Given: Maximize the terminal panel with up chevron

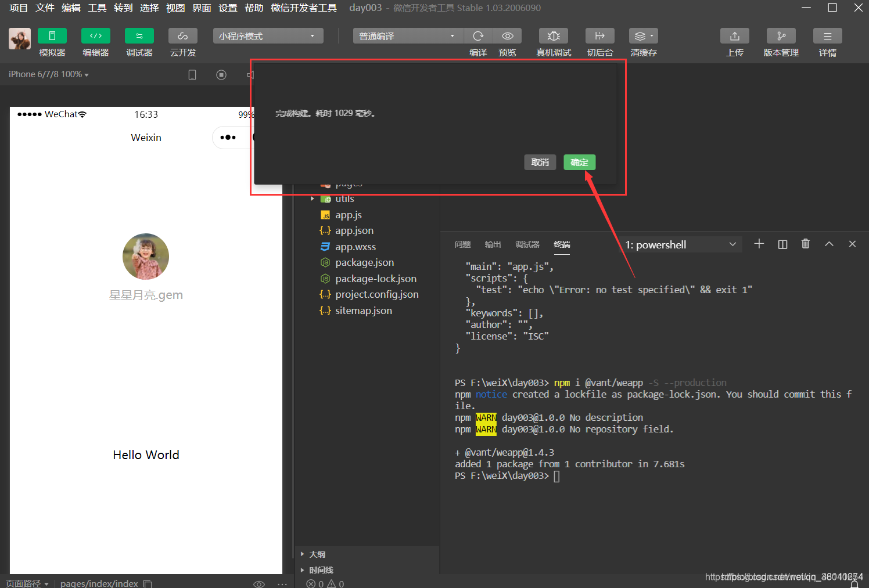Looking at the screenshot, I should 829,244.
